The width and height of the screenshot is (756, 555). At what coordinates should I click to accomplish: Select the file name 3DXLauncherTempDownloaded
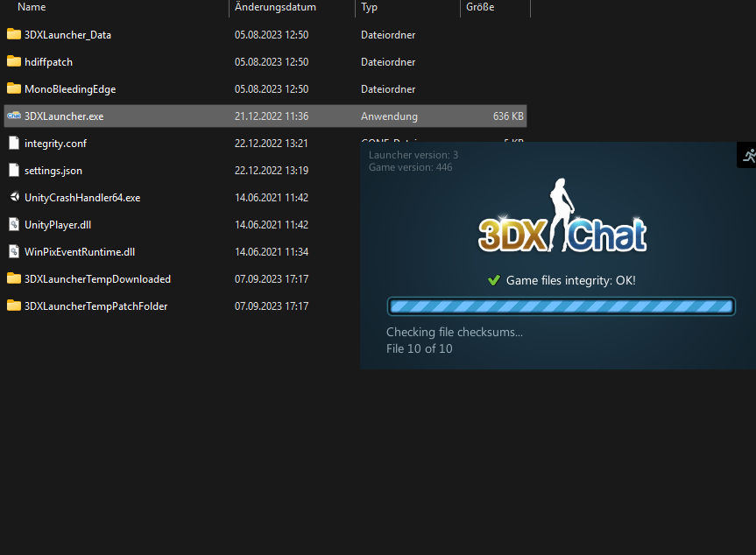point(98,279)
